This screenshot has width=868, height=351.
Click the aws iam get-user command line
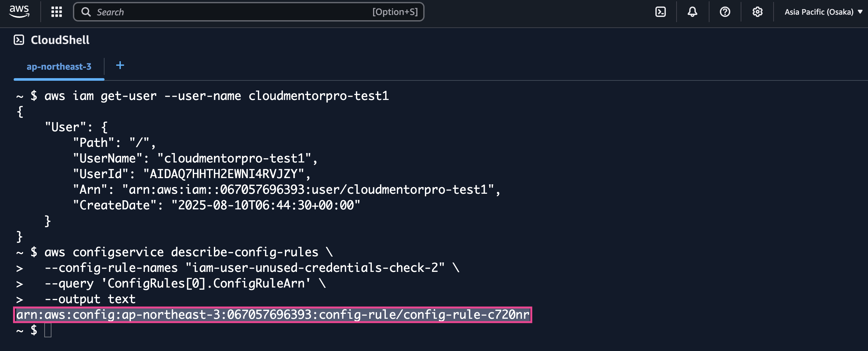point(216,96)
